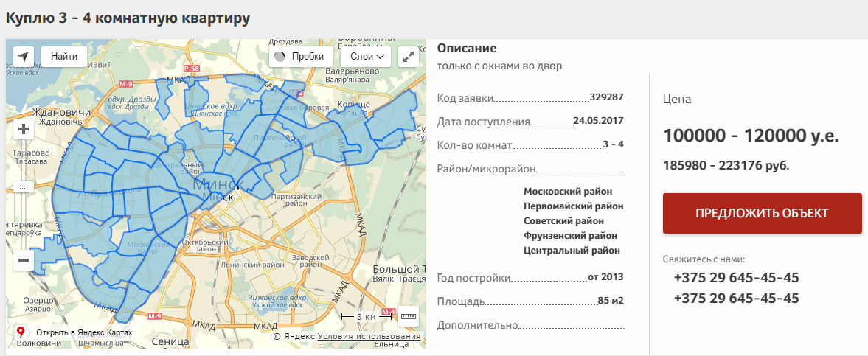Open the Слои layers dropdown
The width and height of the screenshot is (868, 356).
(366, 57)
